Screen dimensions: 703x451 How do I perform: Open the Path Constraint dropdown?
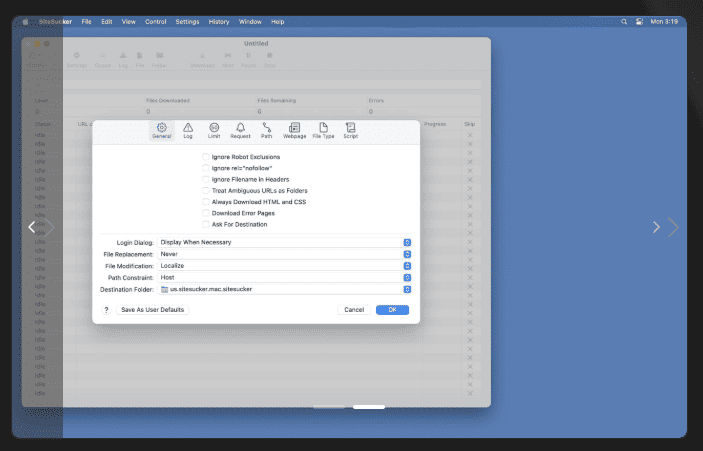click(x=284, y=278)
